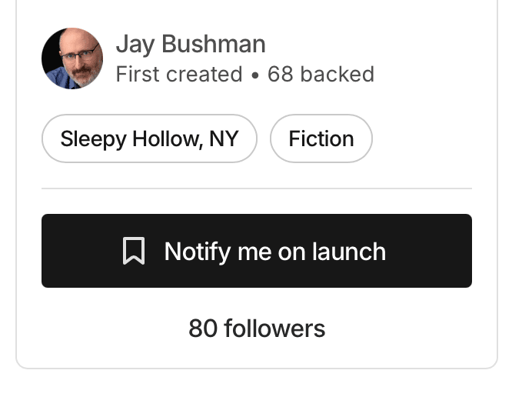This screenshot has height=417, width=532.
Task: Click the divider line above Notify button
Action: click(x=257, y=188)
